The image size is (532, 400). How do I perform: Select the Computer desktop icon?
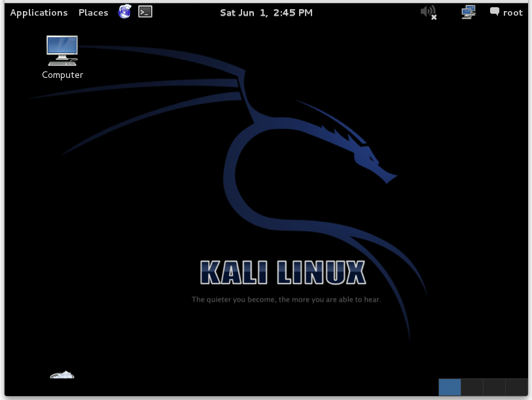[x=62, y=58]
